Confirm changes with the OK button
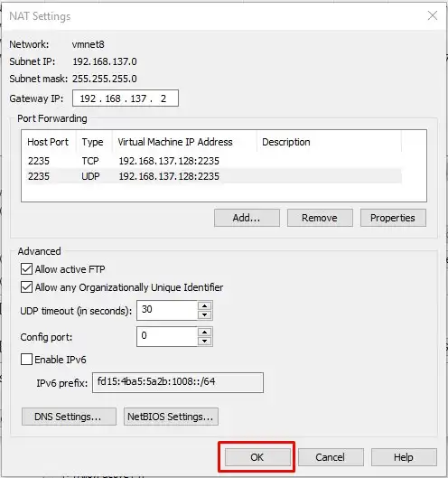The width and height of the screenshot is (448, 478). tap(257, 457)
